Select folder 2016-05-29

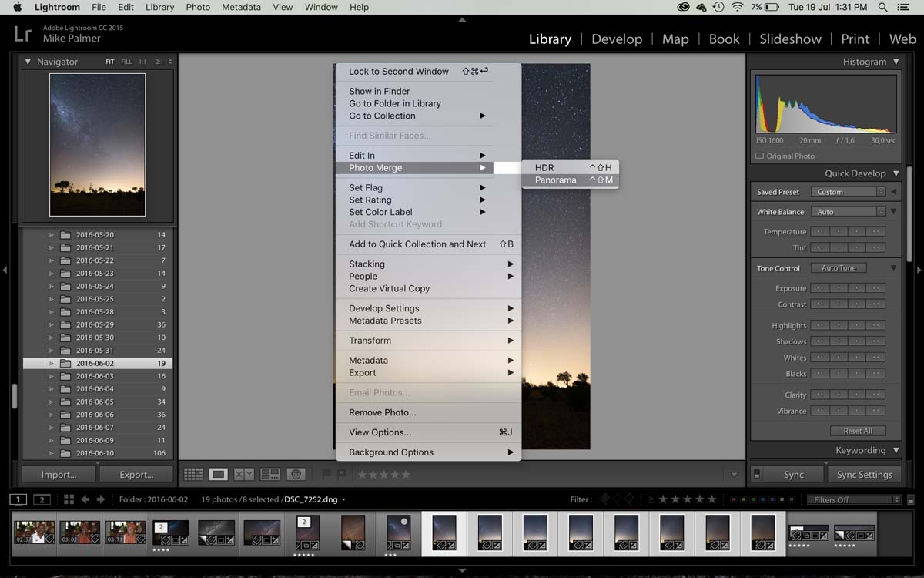pyautogui.click(x=98, y=324)
